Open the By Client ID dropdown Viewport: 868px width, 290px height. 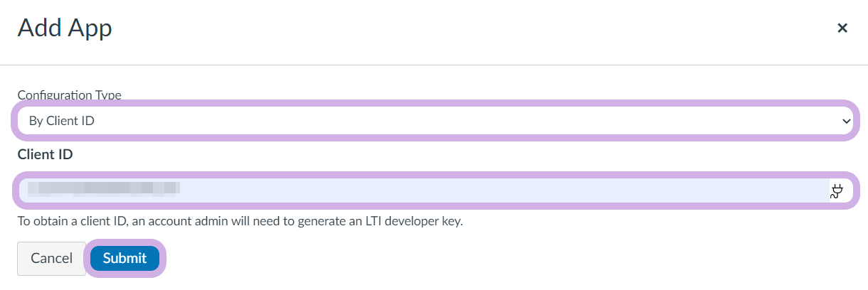(x=435, y=121)
